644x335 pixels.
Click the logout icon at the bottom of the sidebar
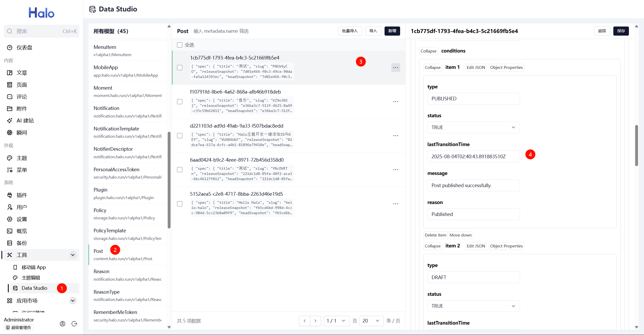click(74, 324)
